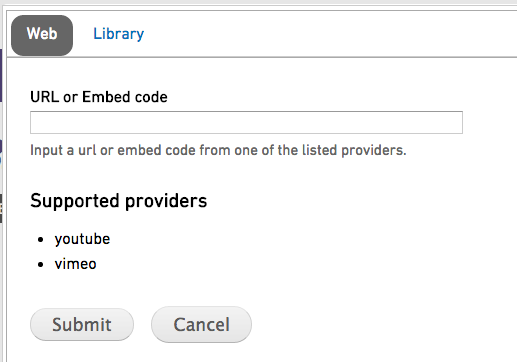Click the 'Supported providers' heading

[119, 201]
